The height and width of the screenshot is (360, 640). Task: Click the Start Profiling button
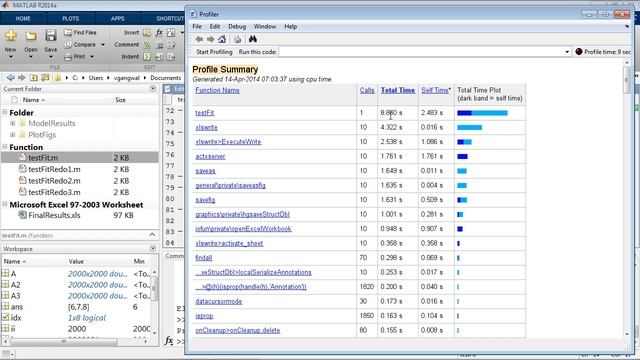click(x=214, y=52)
